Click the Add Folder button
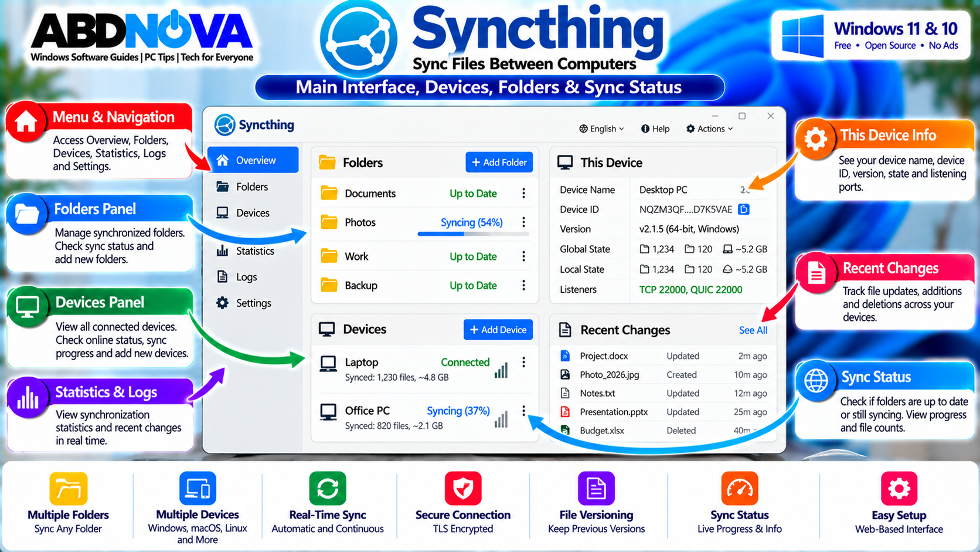The width and height of the screenshot is (980, 552). point(499,162)
